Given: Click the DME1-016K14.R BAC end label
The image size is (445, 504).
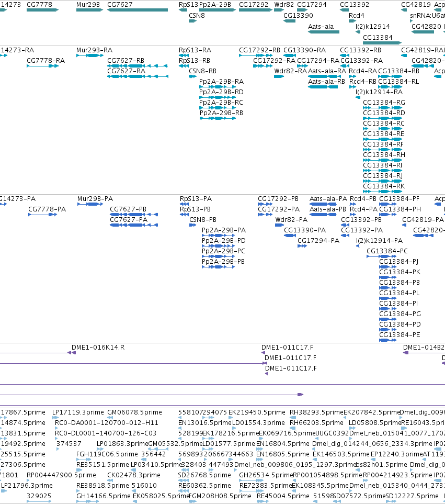Looking at the screenshot, I should [98, 347].
